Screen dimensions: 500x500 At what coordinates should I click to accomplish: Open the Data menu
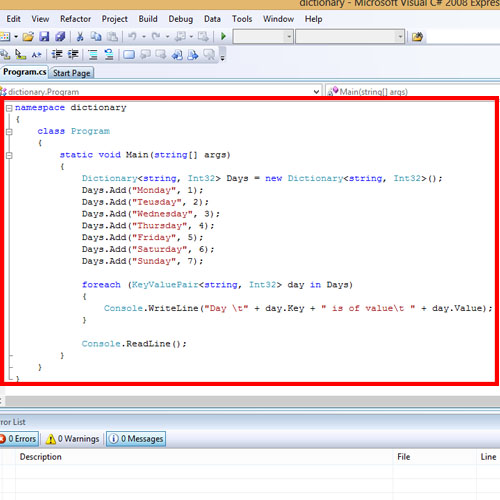click(x=212, y=19)
